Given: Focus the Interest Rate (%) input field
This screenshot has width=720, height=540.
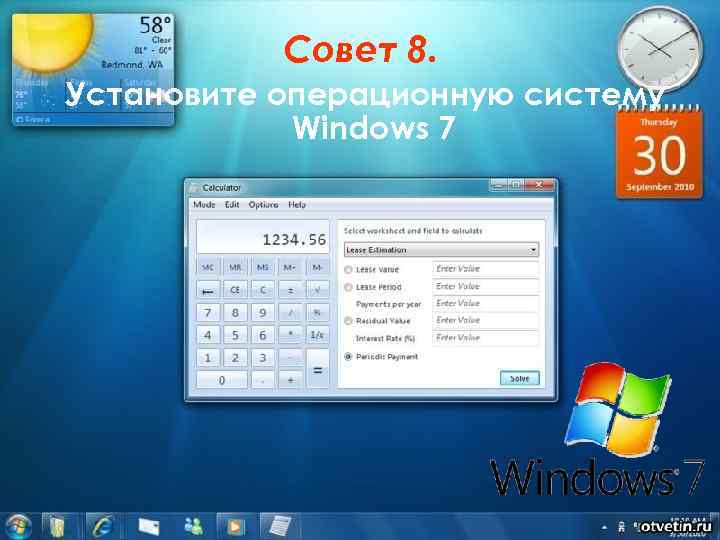Looking at the screenshot, I should [485, 338].
